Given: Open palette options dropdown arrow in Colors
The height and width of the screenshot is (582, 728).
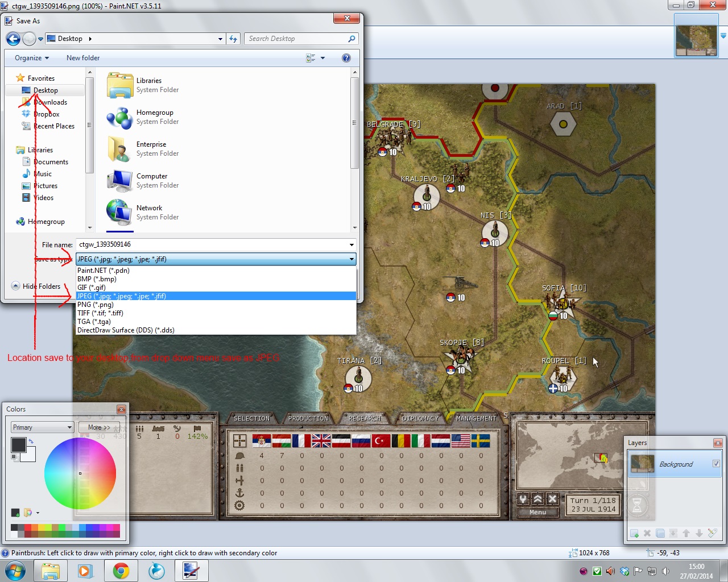Looking at the screenshot, I should pyautogui.click(x=38, y=513).
